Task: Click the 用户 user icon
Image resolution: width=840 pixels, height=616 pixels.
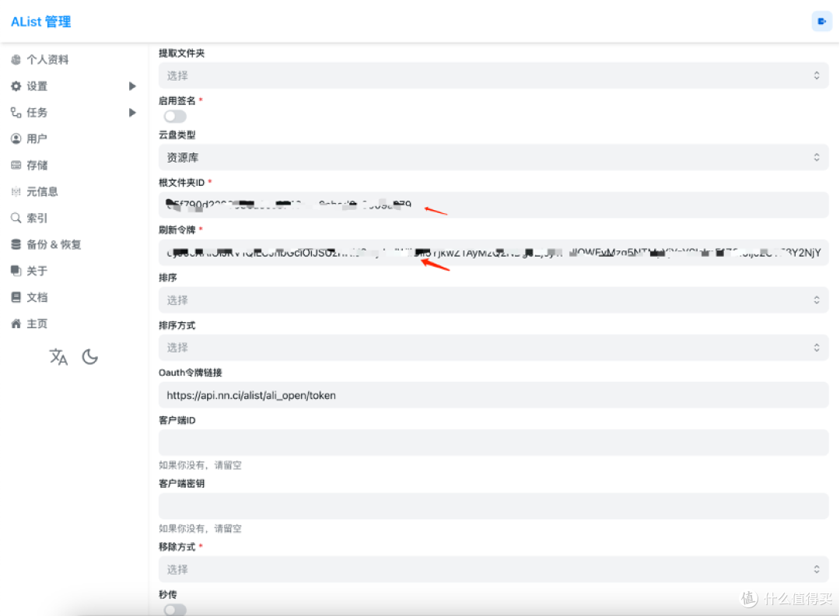Action: (x=16, y=138)
